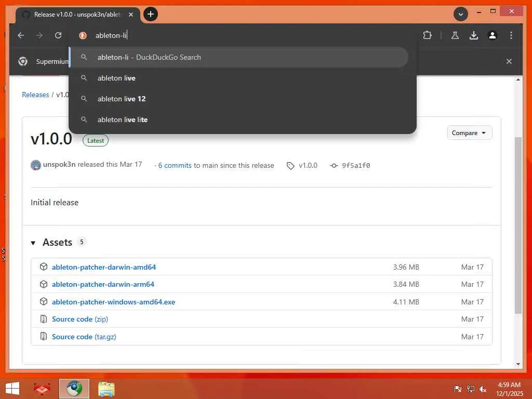Viewport: 532px width, 399px height.
Task: Open commit 9f5a1f0 link
Action: click(356, 165)
